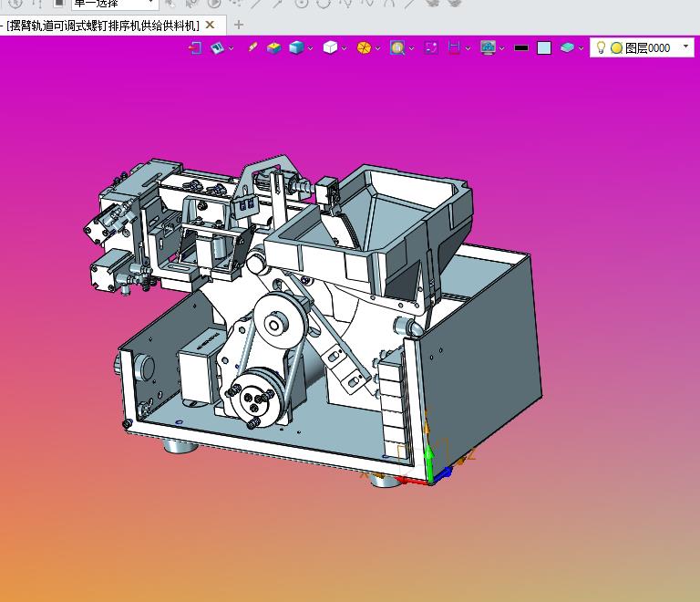Select the white cube display icon
The width and height of the screenshot is (700, 602).
pyautogui.click(x=330, y=47)
